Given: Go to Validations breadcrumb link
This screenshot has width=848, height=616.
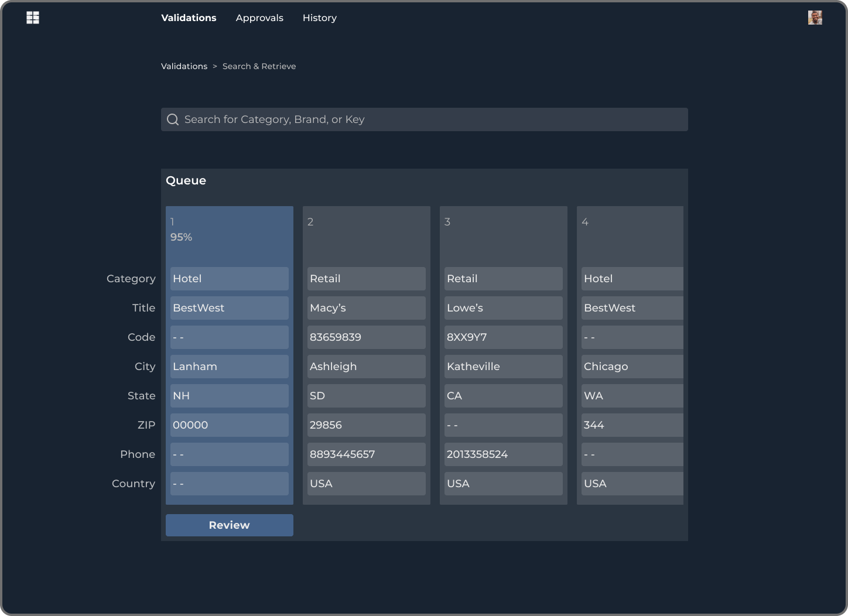Looking at the screenshot, I should tap(184, 66).
